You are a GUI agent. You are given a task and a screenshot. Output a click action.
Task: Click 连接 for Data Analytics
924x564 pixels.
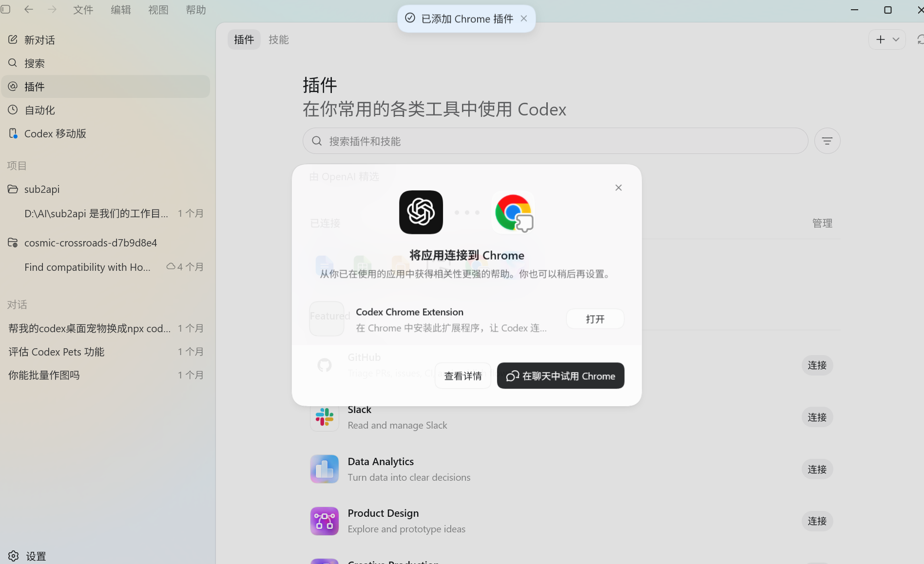pos(817,470)
